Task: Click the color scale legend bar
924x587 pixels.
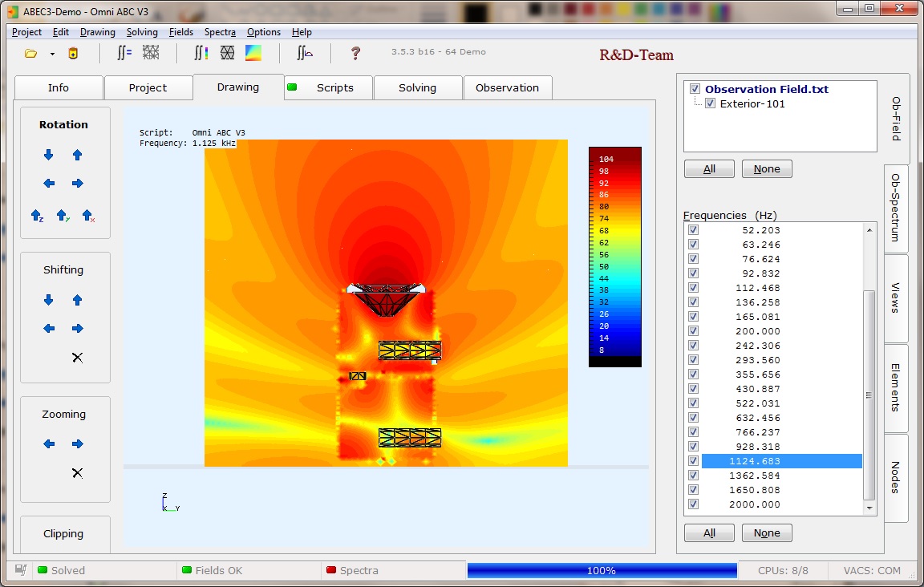Action: 614,257
